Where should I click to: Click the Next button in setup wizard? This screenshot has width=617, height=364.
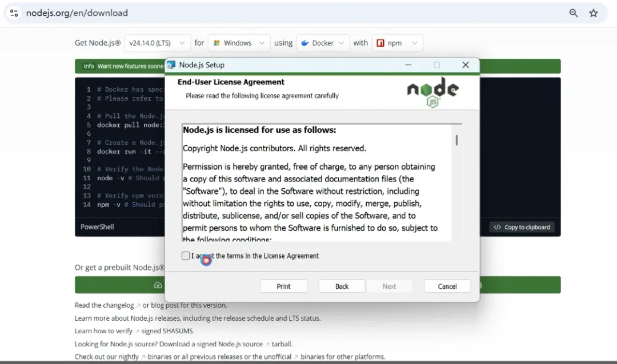pos(389,286)
